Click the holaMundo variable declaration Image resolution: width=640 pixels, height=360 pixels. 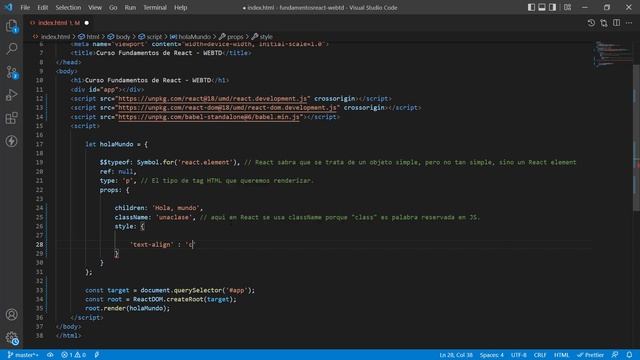click(116, 144)
